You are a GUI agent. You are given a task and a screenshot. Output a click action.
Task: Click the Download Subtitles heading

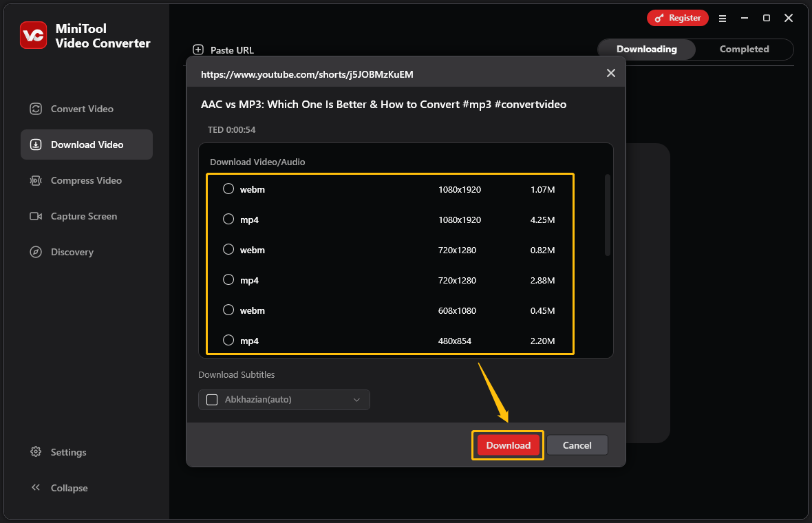coord(236,374)
